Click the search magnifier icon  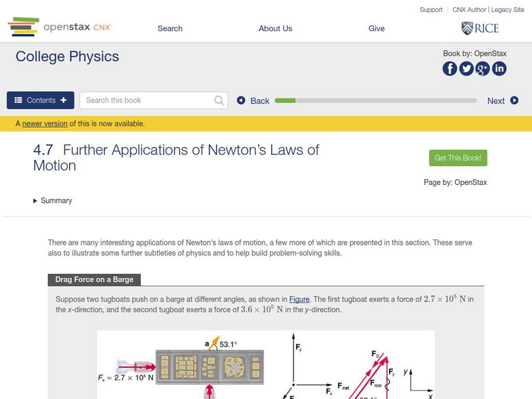click(219, 100)
